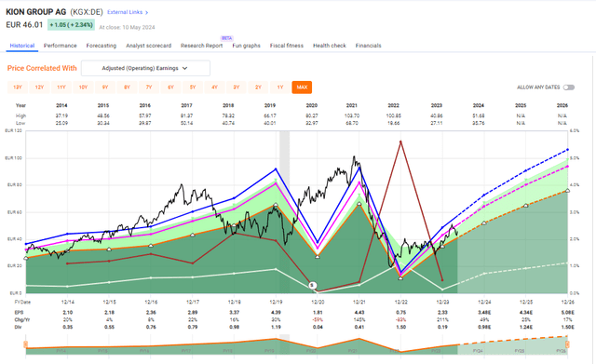
Task: Toggle the Allow Any Dates switch
Action: pos(569,88)
